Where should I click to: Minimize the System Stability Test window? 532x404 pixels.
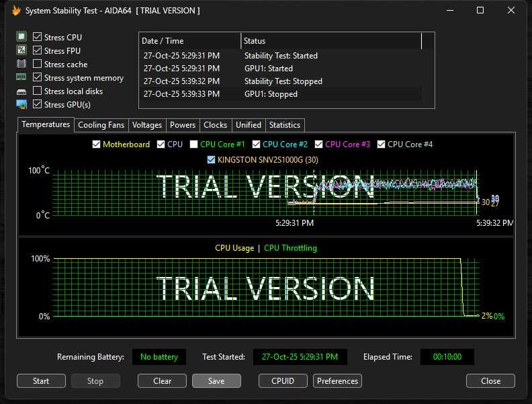point(450,10)
